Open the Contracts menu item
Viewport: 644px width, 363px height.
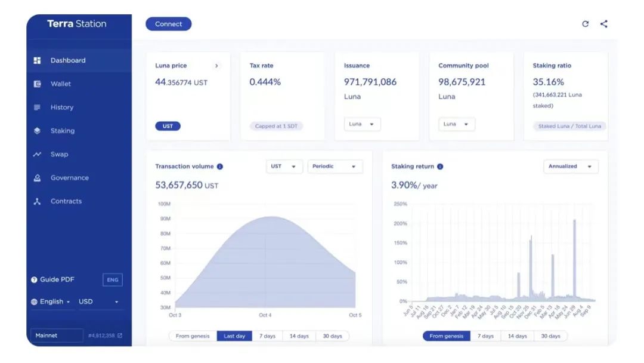tap(79, 201)
